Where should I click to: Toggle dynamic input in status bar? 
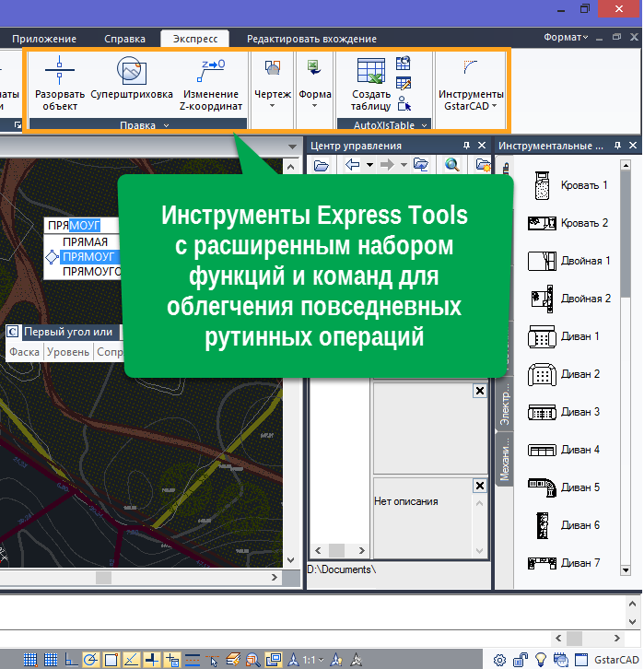(172, 660)
